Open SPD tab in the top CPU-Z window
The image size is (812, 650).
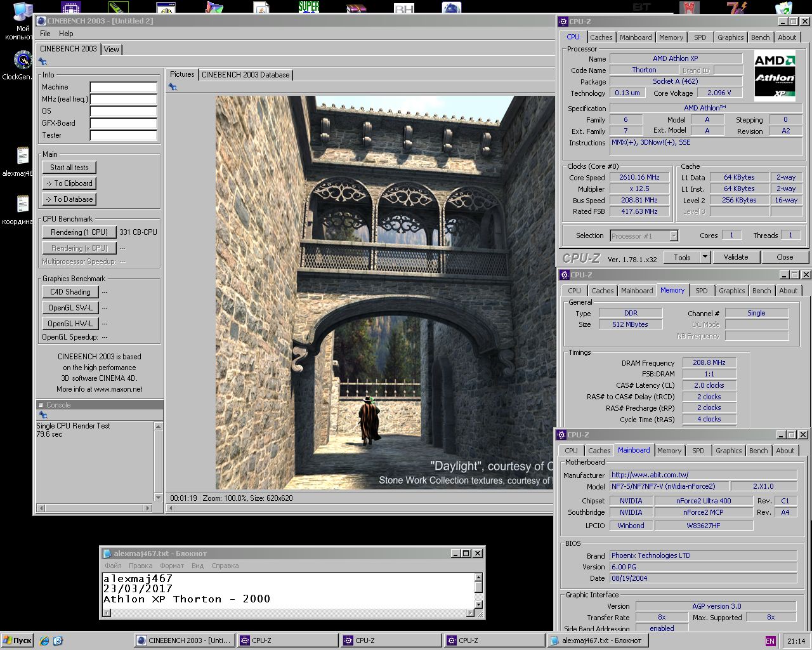click(x=700, y=37)
